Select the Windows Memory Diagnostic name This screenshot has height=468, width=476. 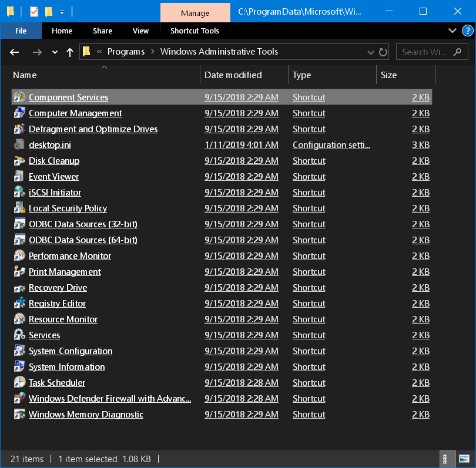[86, 415]
